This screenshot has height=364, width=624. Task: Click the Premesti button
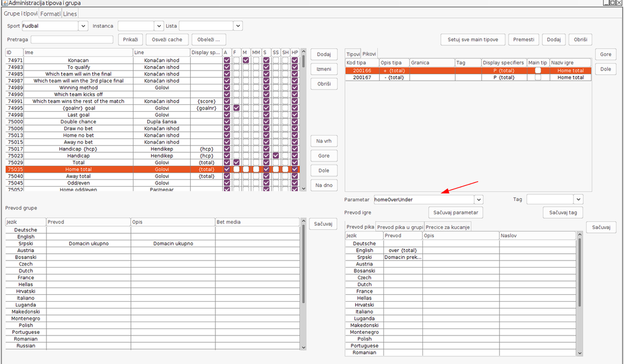click(524, 40)
